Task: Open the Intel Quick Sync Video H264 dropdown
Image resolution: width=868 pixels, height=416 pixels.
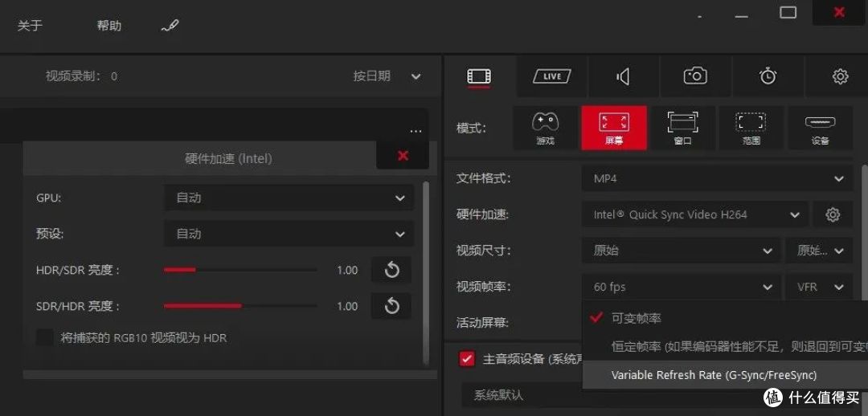Action: click(695, 214)
